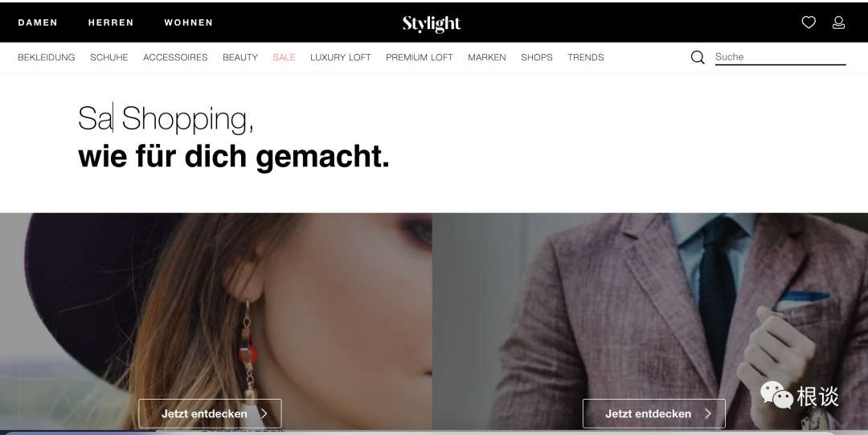This screenshot has width=868, height=435.
Task: Open the LUXURY LOFT menu item
Action: coord(341,57)
